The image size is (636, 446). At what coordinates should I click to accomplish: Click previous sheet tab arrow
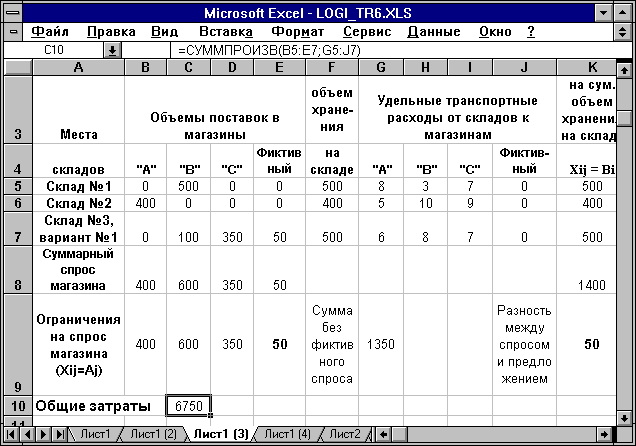pos(27,435)
